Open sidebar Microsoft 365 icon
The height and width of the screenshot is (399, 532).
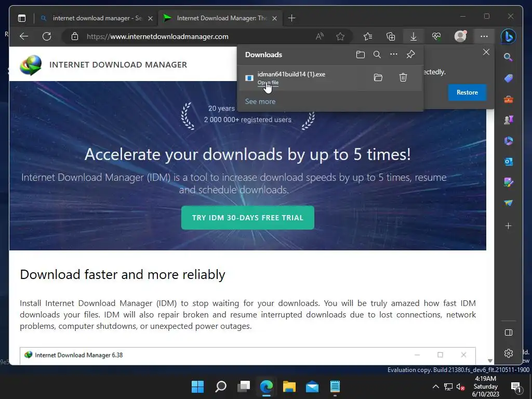pyautogui.click(x=508, y=140)
